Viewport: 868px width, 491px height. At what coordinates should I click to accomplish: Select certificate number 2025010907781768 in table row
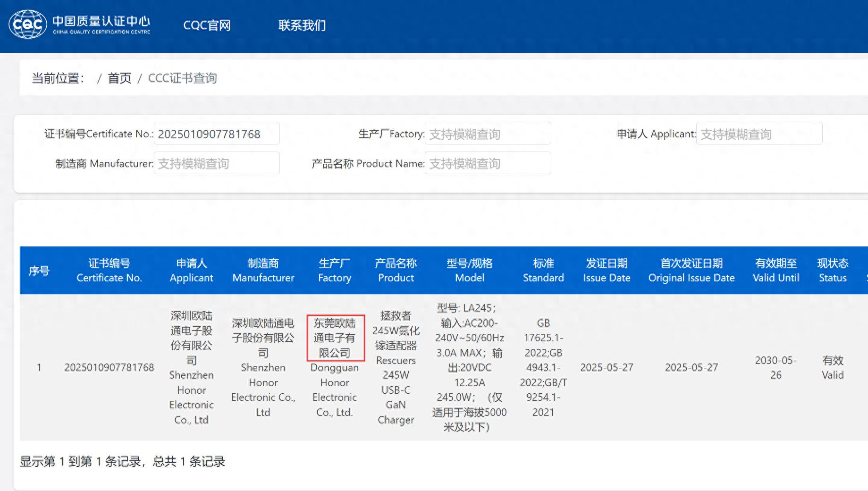109,367
